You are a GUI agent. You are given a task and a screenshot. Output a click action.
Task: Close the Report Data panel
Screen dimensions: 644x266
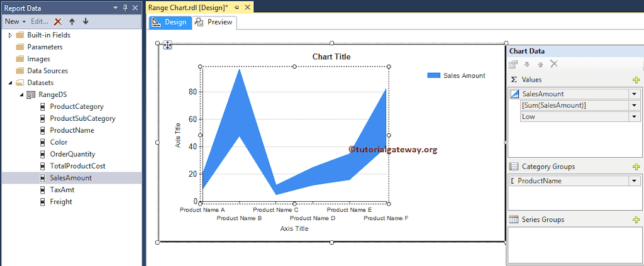pos(135,8)
